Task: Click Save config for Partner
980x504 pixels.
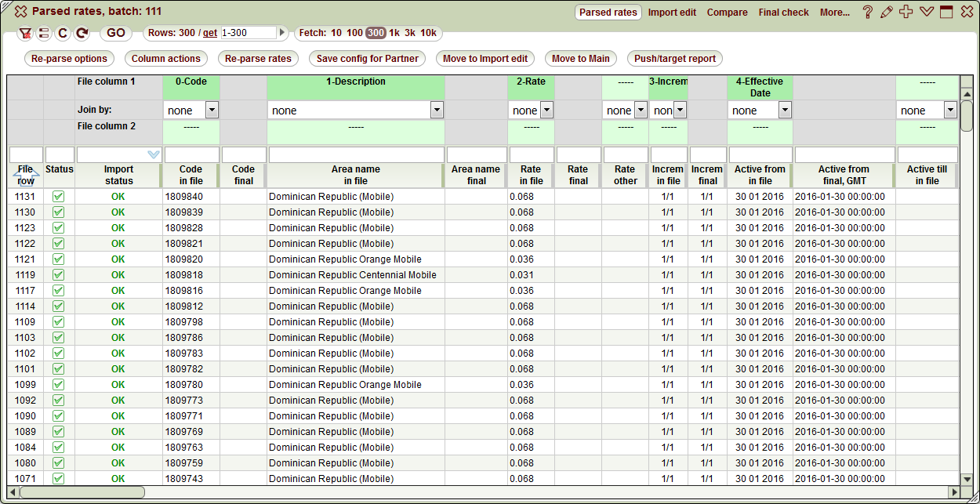Action: [x=367, y=58]
